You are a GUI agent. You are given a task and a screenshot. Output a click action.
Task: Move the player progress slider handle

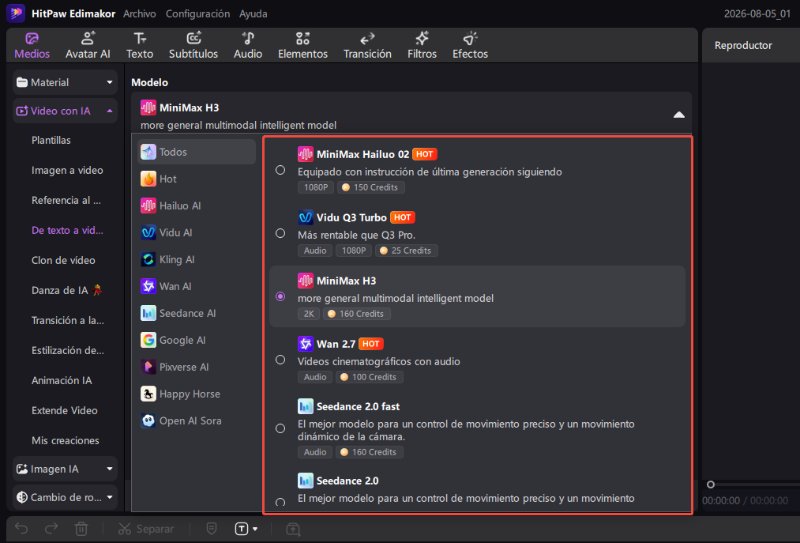point(710,484)
